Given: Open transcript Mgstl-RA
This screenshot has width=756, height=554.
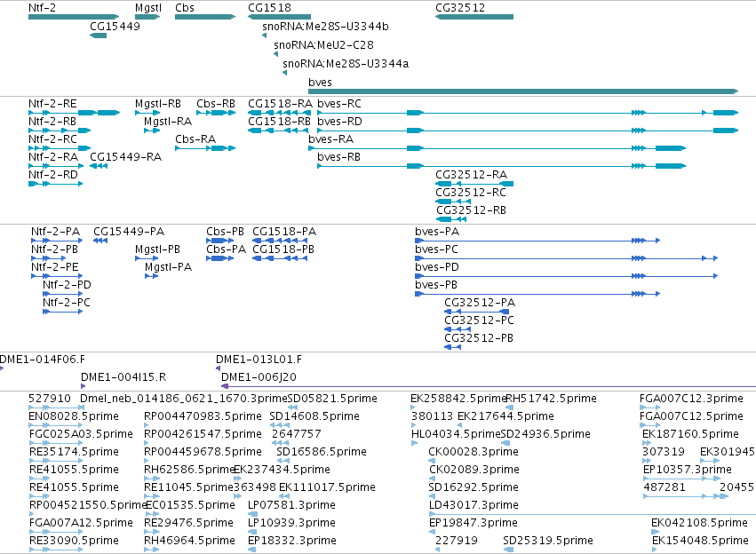Looking at the screenshot, I should pyautogui.click(x=168, y=122).
